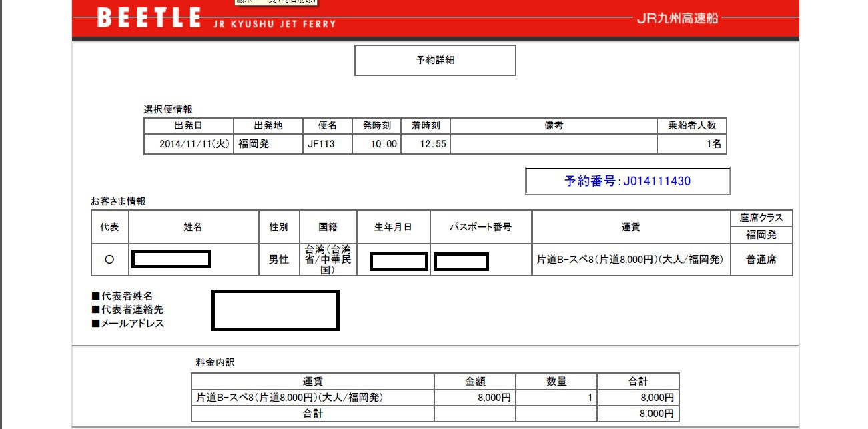Select the fare text in customer info row
Viewport: 868px width, 429px height.
(x=630, y=260)
